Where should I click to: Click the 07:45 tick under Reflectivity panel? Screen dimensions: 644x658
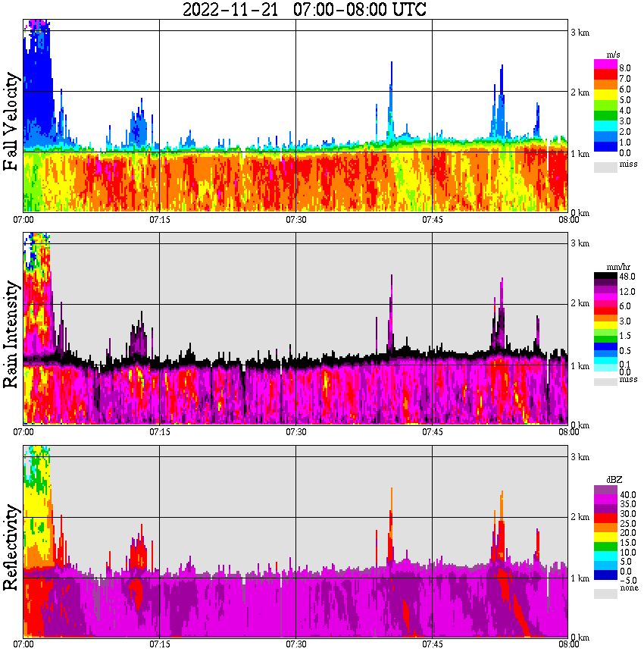pyautogui.click(x=433, y=644)
